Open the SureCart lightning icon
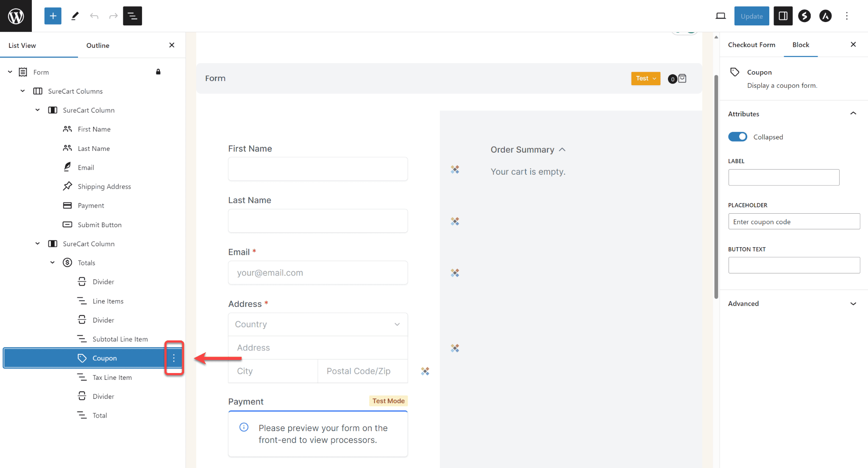 [804, 16]
